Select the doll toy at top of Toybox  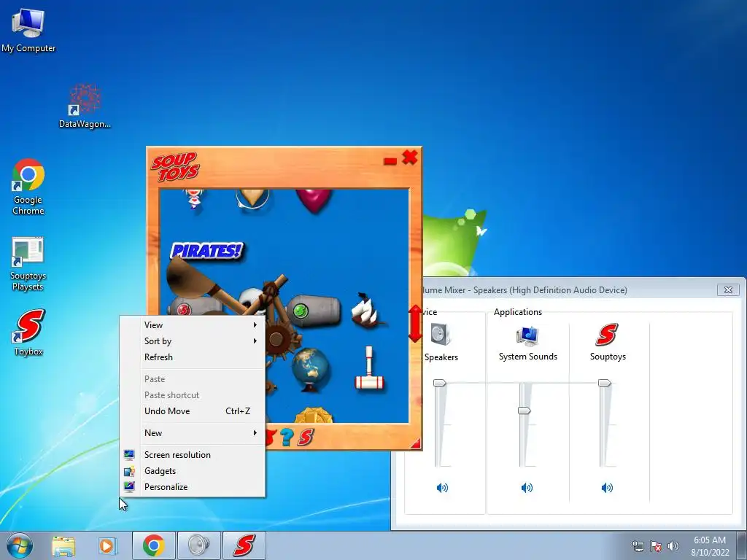(x=194, y=198)
